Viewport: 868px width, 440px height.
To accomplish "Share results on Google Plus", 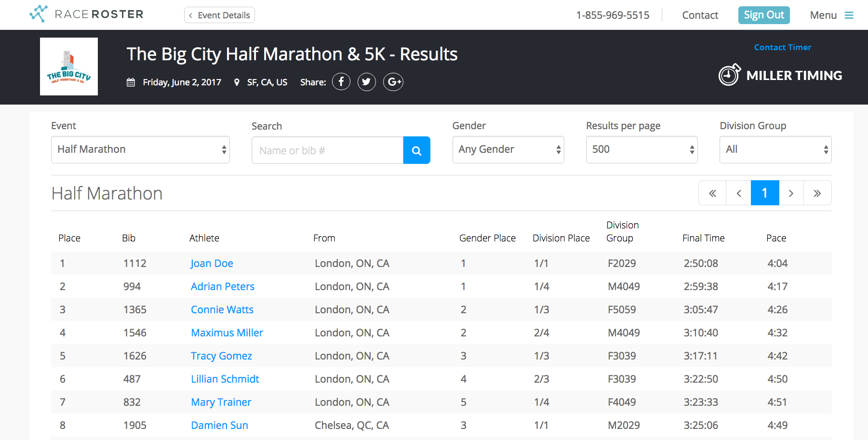I will coord(393,82).
